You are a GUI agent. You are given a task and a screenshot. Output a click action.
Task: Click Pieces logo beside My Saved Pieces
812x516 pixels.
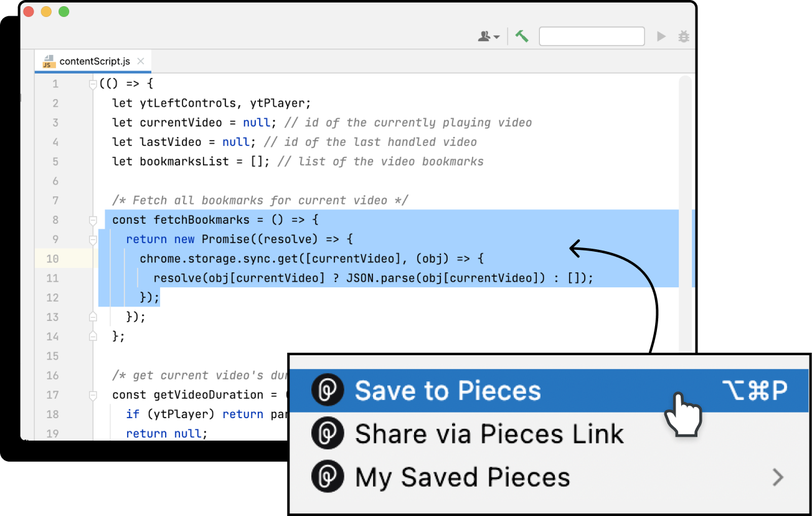[x=328, y=478]
